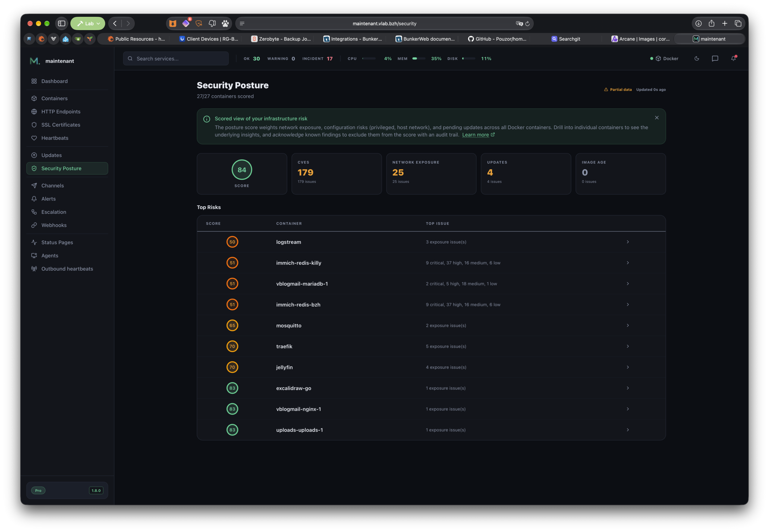The image size is (769, 532).
Task: Open Containers page in sidebar
Action: coord(67,98)
